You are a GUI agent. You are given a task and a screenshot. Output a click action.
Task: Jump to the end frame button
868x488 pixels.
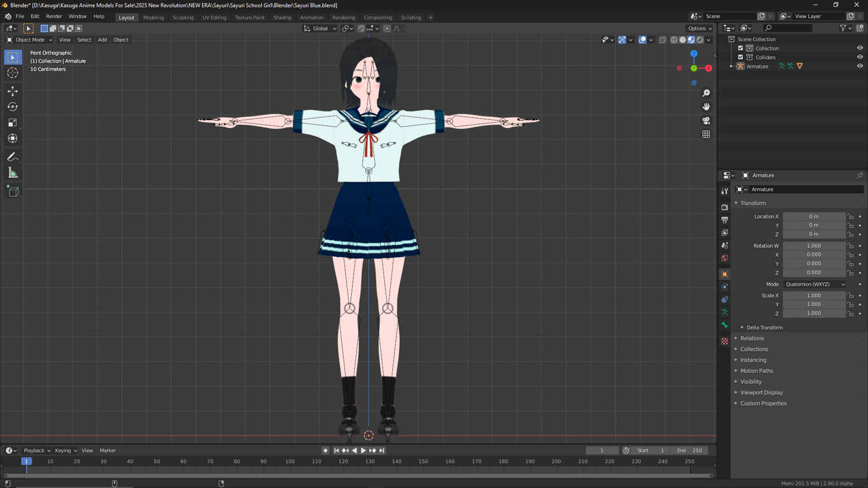[x=382, y=450]
